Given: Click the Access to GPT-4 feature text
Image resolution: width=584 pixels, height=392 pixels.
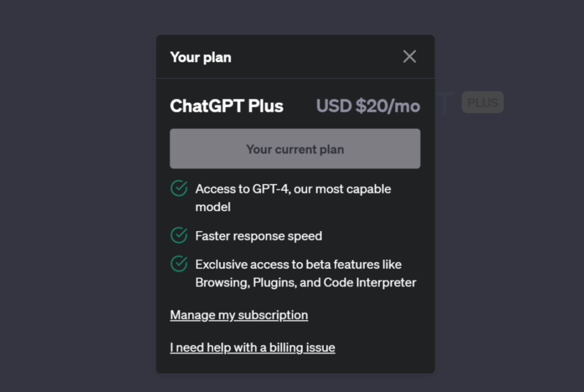Looking at the screenshot, I should [x=293, y=189].
